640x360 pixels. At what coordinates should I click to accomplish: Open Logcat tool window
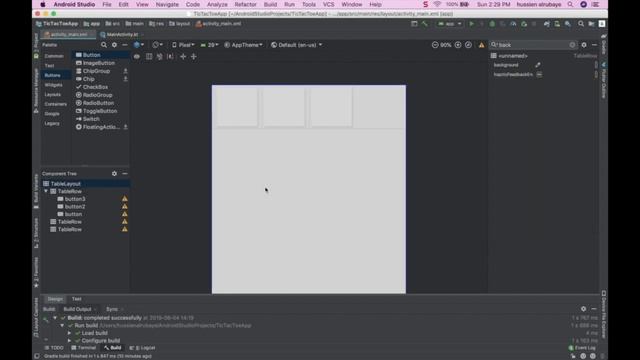(x=142, y=348)
